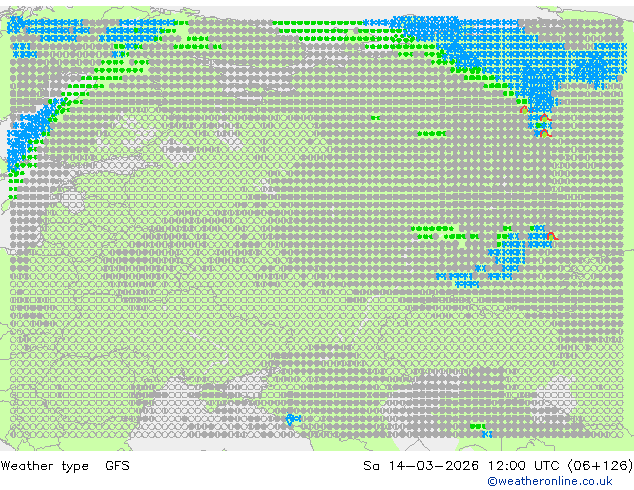Click the 'Weather type GFS' caption

[65, 466]
